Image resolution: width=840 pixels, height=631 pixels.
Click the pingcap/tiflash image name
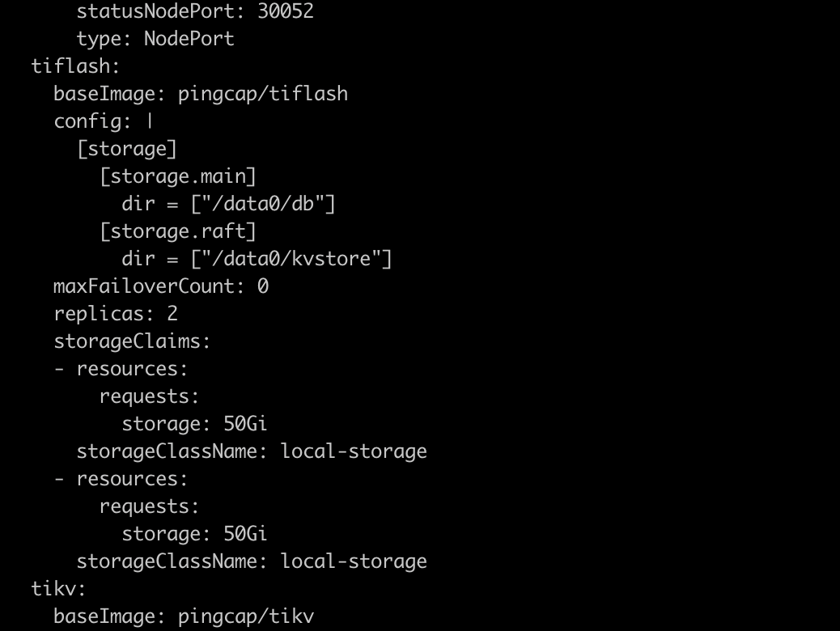263,94
